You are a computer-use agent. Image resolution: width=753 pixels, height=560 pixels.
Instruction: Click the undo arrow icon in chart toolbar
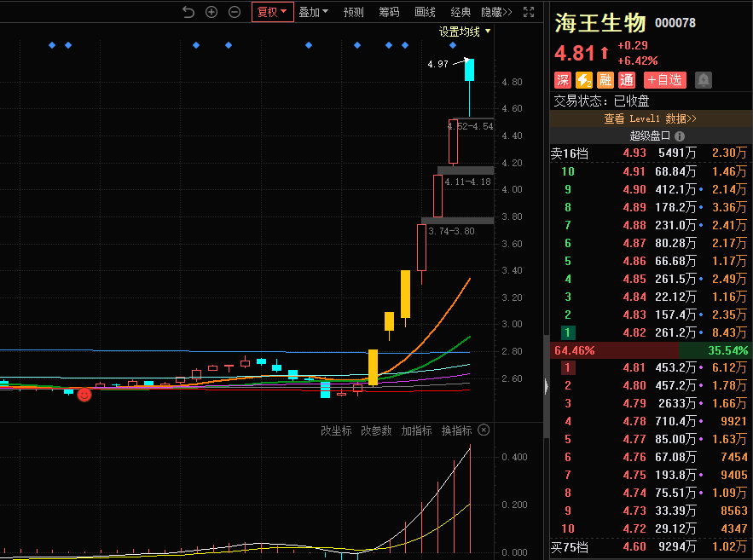pos(188,12)
